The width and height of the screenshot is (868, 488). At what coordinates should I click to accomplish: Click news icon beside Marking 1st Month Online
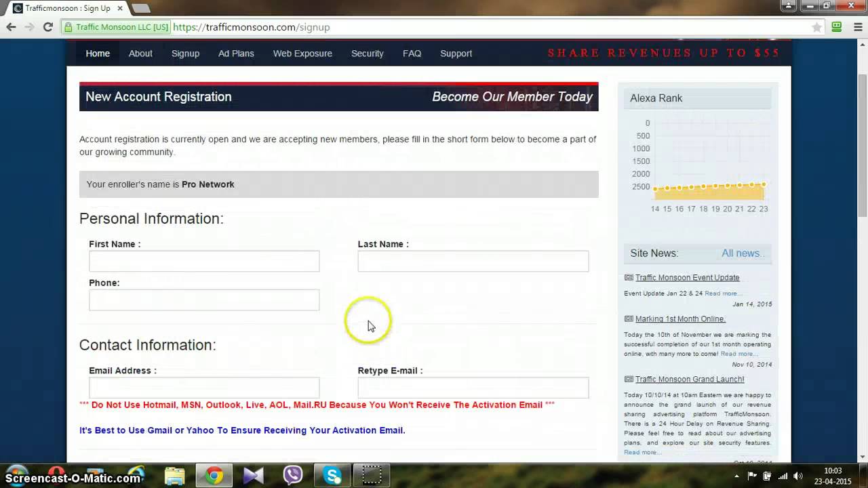629,319
